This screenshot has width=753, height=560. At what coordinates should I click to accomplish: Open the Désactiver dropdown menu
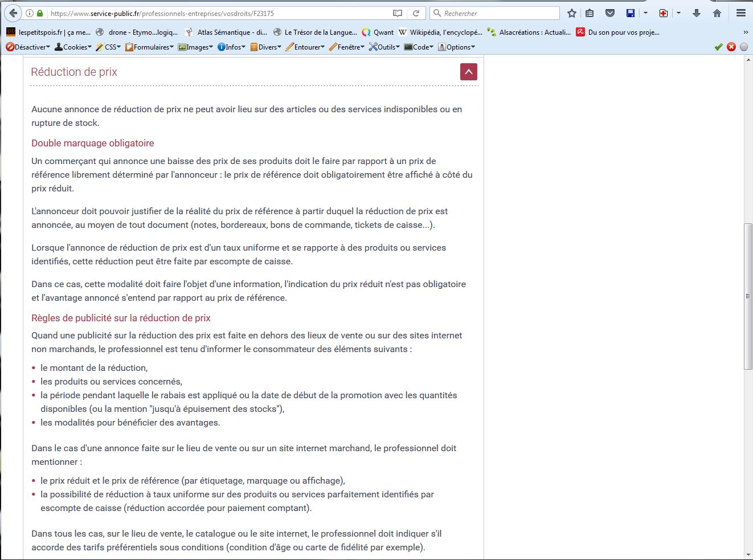28,47
